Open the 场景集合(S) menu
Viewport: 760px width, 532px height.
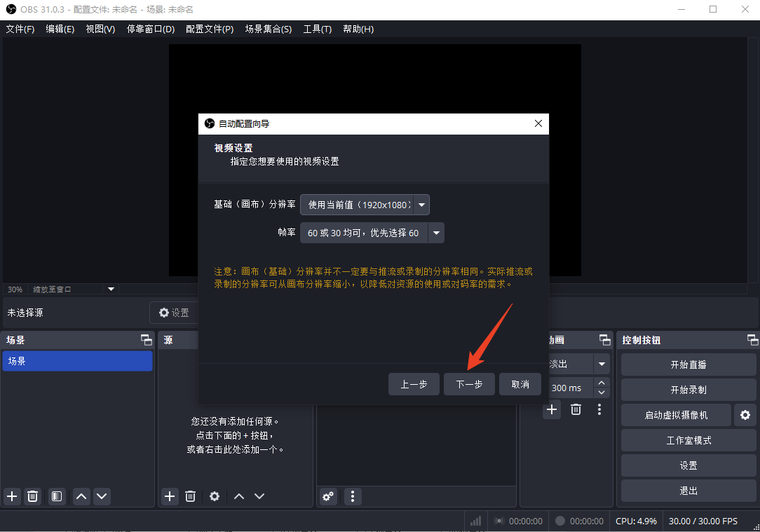click(x=268, y=29)
